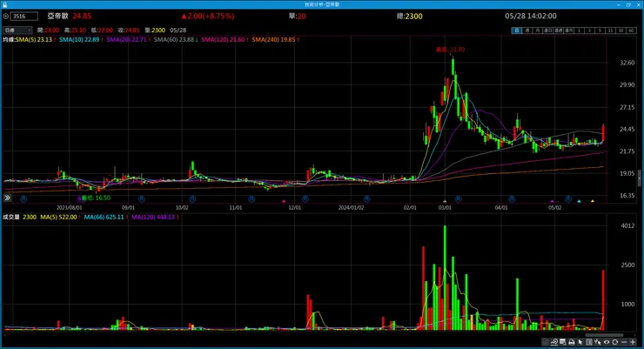
Task: Click the trend-line analysis icon in bottom toolbar
Action: (554, 342)
